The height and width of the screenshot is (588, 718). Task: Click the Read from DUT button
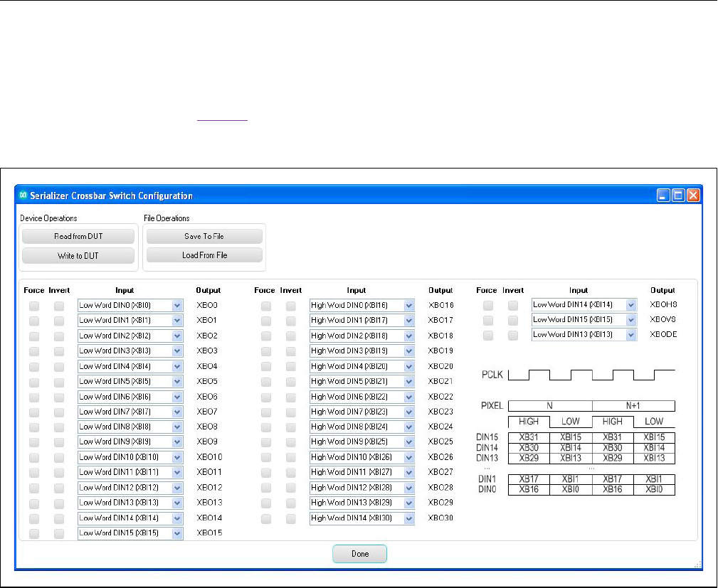pyautogui.click(x=77, y=237)
